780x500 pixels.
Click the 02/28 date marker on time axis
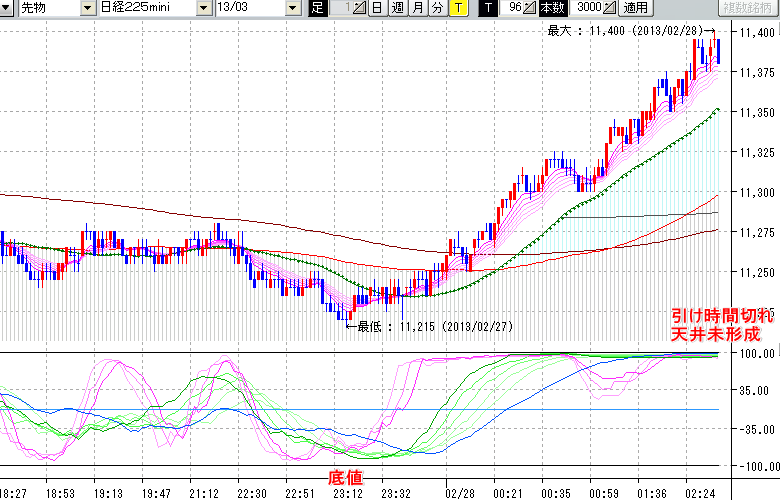tap(460, 493)
